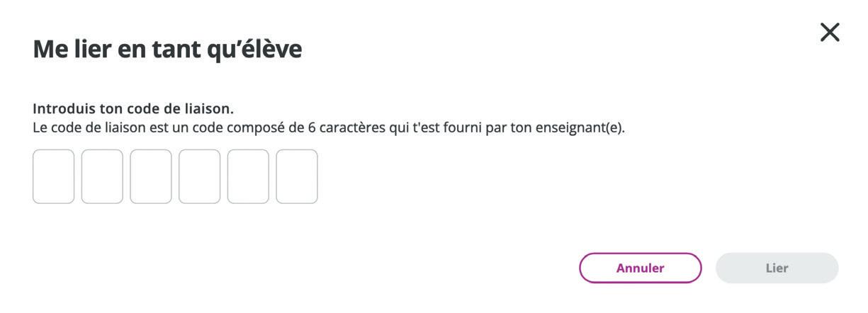The width and height of the screenshot is (868, 313).
Task: Select the fourth code character box
Action: (199, 176)
